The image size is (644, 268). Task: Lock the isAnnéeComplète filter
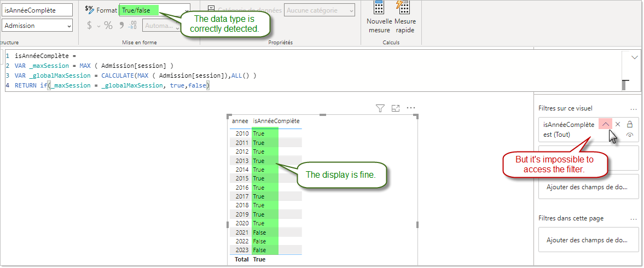click(630, 124)
